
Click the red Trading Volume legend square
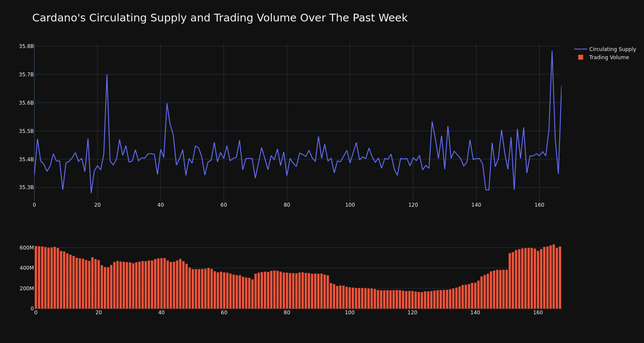[580, 57]
